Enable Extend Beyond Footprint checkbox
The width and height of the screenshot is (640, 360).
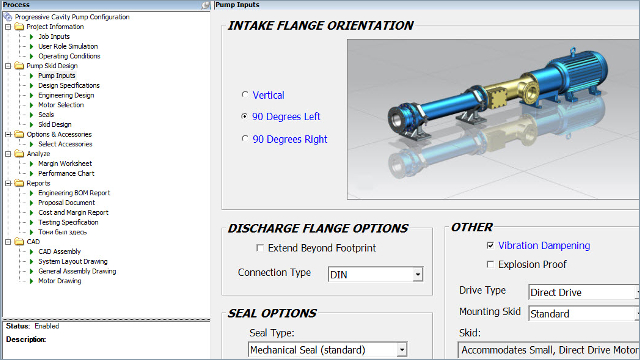[260, 248]
